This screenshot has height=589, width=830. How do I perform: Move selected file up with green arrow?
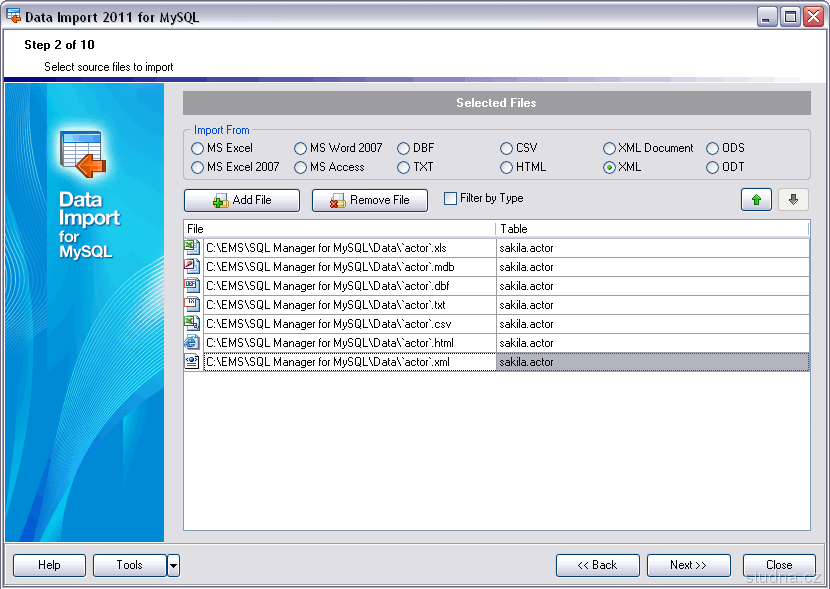756,199
